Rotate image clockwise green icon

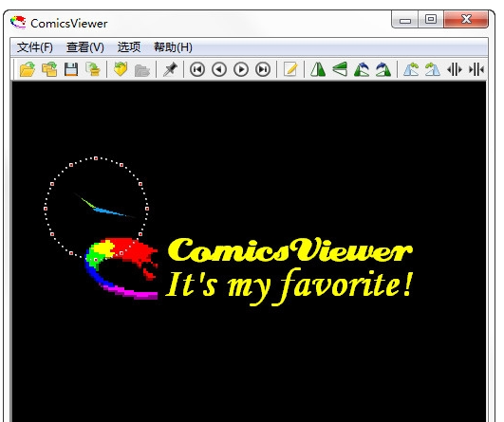[x=383, y=69]
